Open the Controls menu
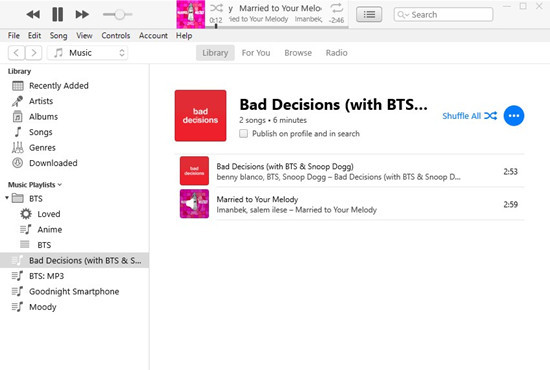The height and width of the screenshot is (370, 550). [x=115, y=35]
